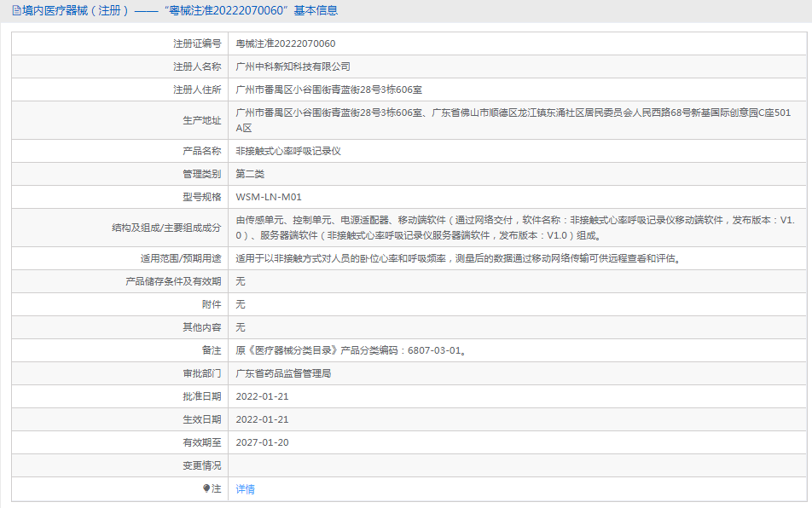Click the 生效日期 effective date value
This screenshot has width=812, height=508.
[x=262, y=419]
